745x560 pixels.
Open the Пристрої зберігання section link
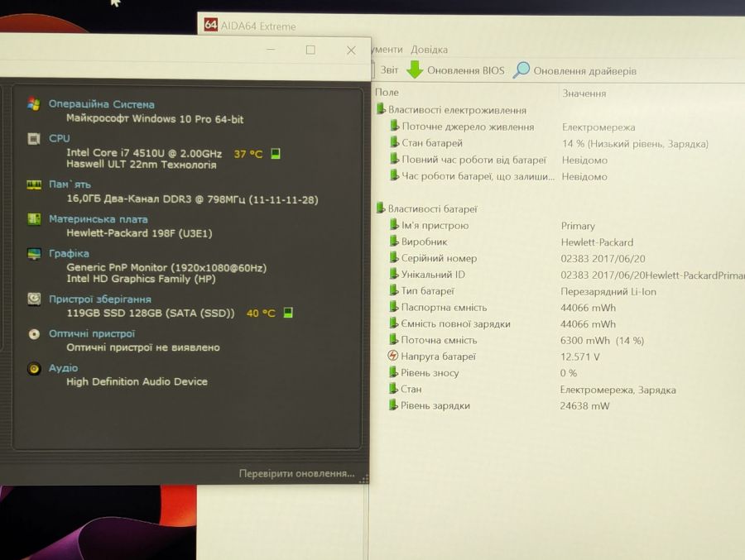100,299
